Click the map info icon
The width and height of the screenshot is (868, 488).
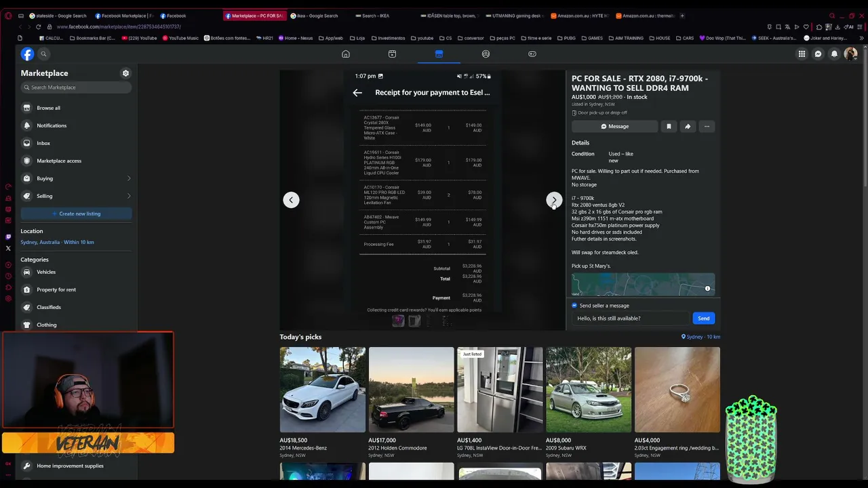click(707, 289)
